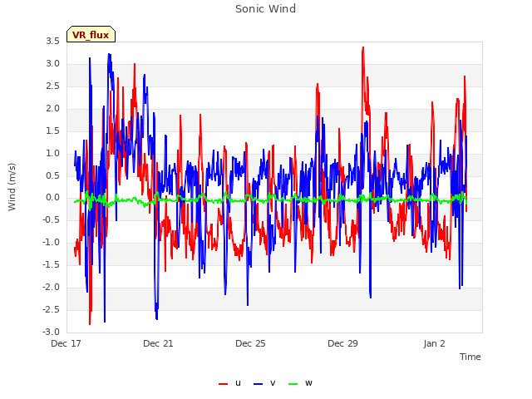
Task: Click the Jan 2 x-axis label
Action: coord(434,343)
